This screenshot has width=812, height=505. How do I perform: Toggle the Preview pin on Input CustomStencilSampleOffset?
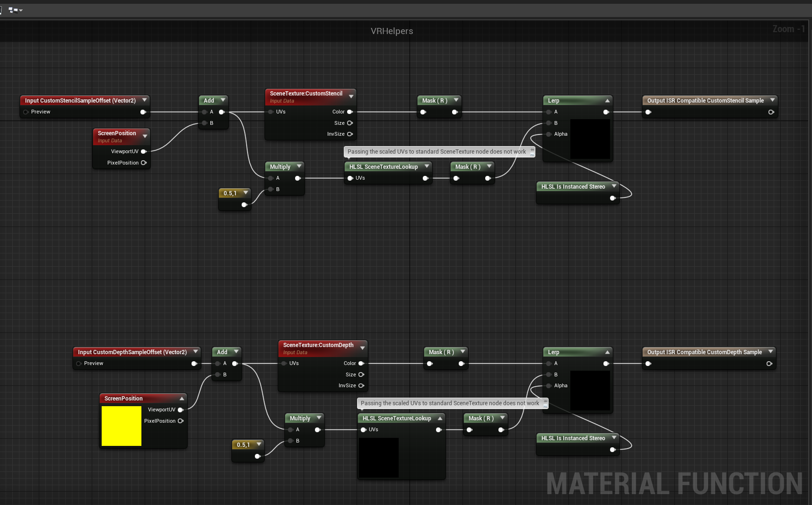pos(26,112)
